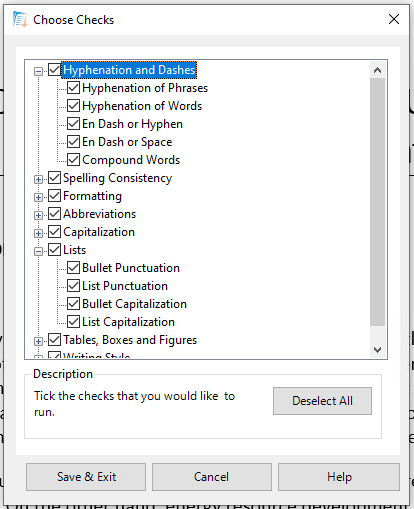
Task: Select the En Dash or Hyphen label
Action: (132, 124)
